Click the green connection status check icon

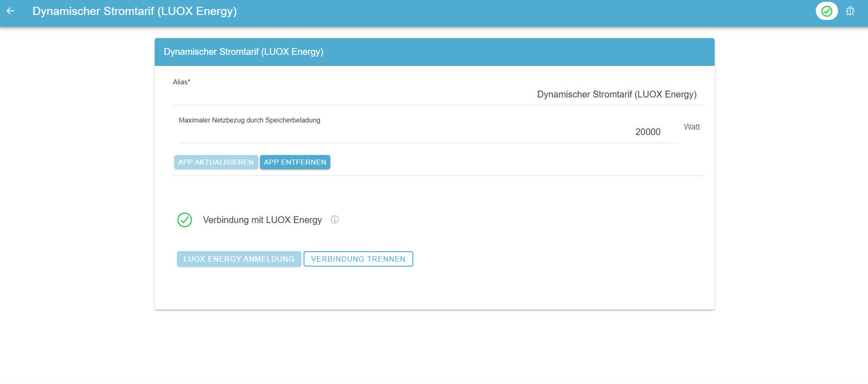pos(184,220)
